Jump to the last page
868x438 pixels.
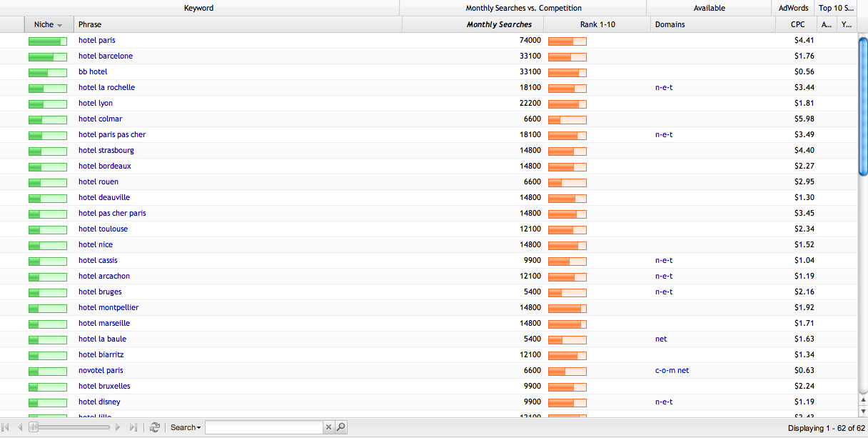[x=133, y=427]
